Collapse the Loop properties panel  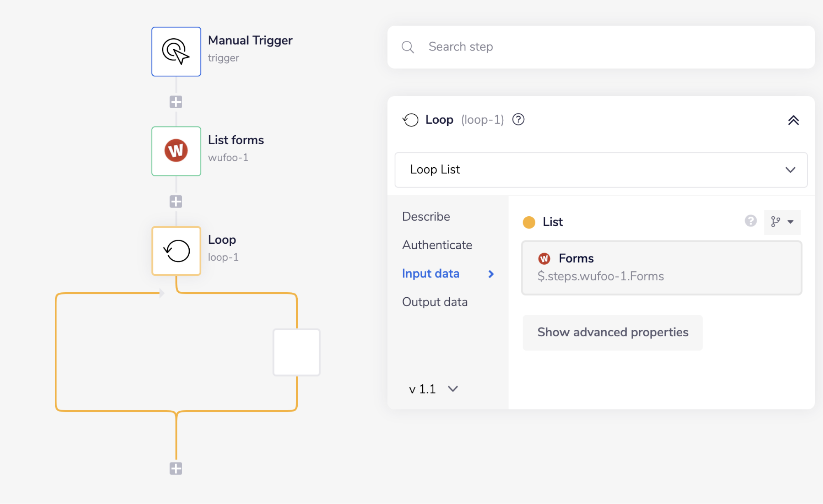(x=793, y=120)
